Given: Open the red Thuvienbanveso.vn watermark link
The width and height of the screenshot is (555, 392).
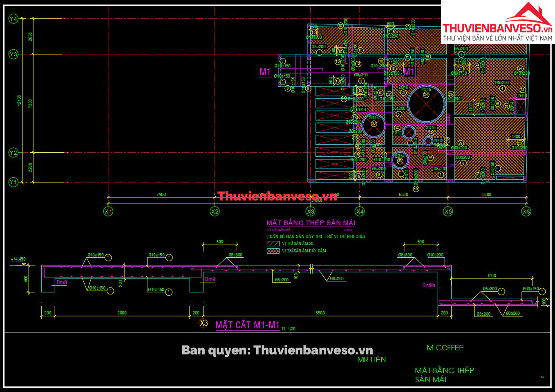Looking at the screenshot, I should tap(277, 196).
